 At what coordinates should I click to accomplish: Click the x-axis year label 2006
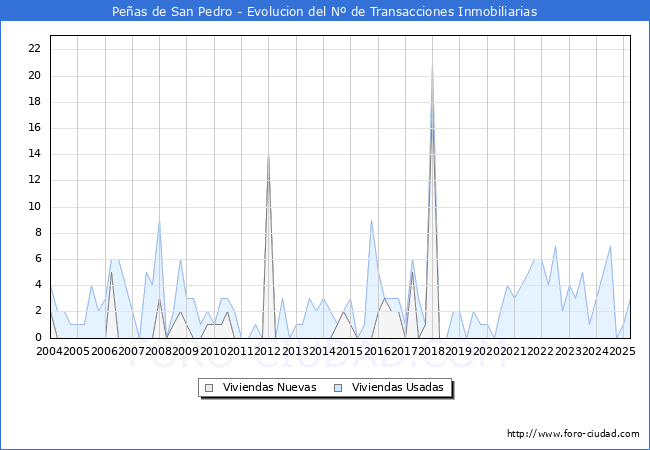click(x=104, y=351)
